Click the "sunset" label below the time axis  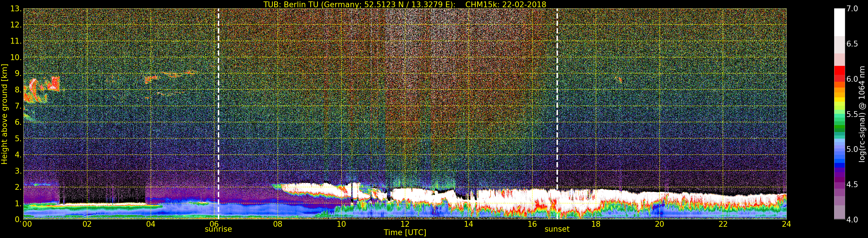tap(557, 229)
